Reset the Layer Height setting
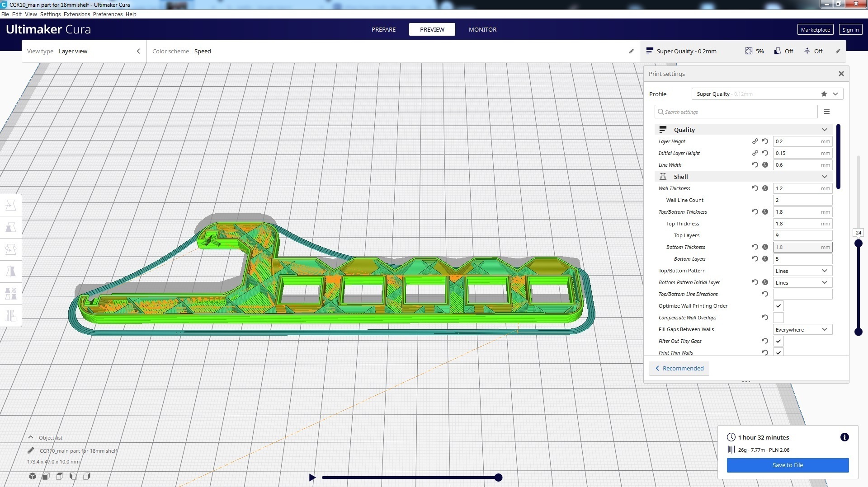Image resolution: width=868 pixels, height=487 pixels. [765, 141]
